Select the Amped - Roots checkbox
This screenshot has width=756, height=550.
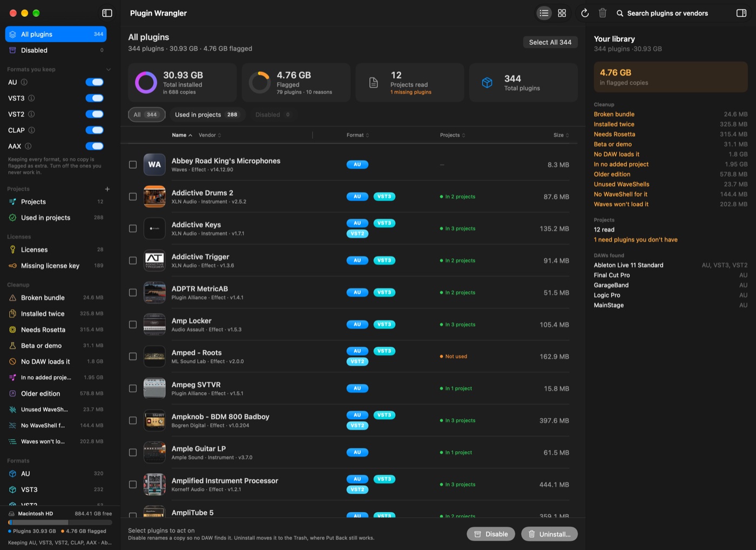click(133, 357)
